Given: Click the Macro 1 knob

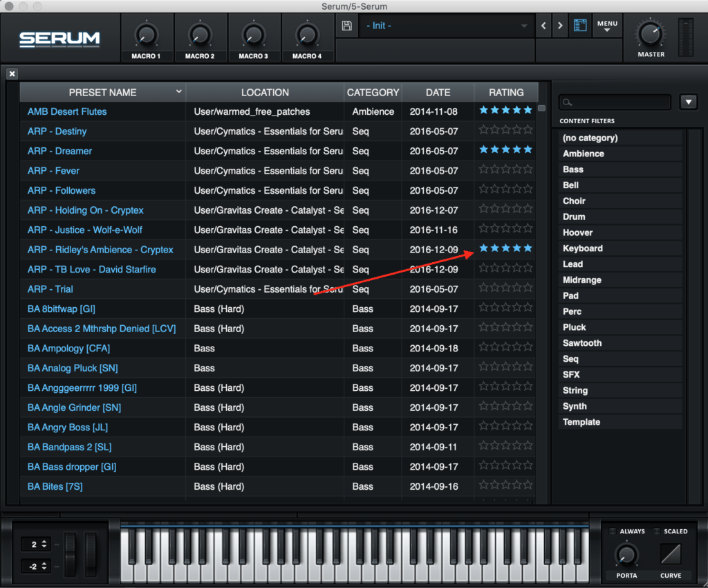Looking at the screenshot, I should click(147, 36).
